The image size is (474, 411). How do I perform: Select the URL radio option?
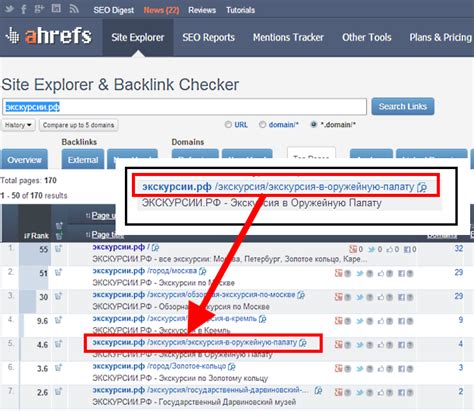coord(228,125)
